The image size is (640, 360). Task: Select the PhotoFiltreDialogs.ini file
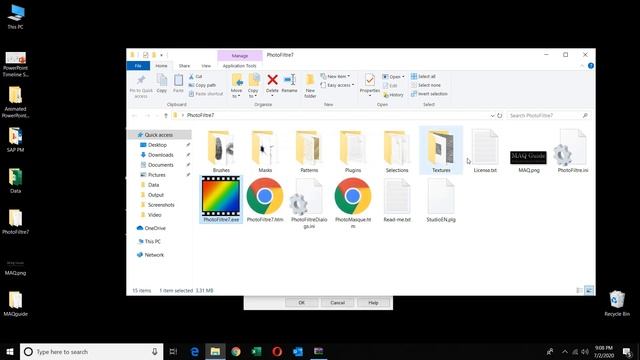309,203
